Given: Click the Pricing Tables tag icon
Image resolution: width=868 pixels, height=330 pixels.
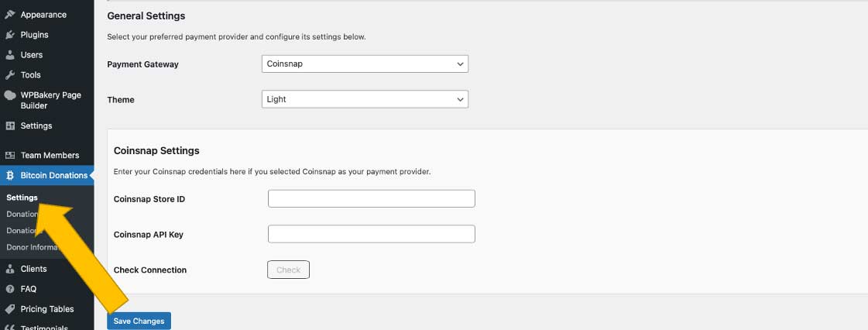Looking at the screenshot, I should pyautogui.click(x=10, y=309).
